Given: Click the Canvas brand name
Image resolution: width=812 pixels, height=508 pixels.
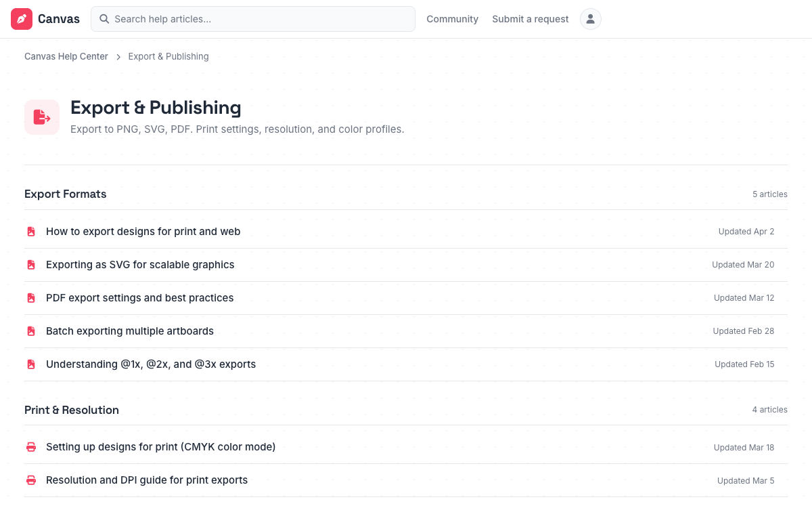Looking at the screenshot, I should coord(59,19).
